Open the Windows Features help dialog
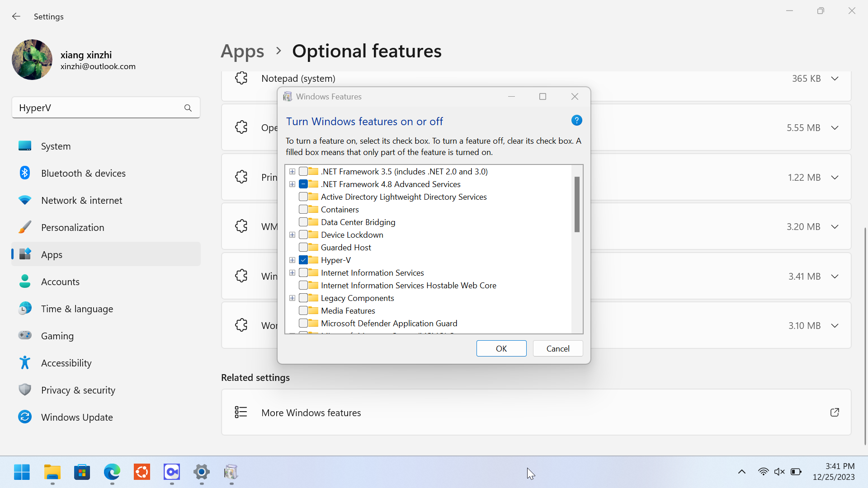868x488 pixels. [x=576, y=120]
